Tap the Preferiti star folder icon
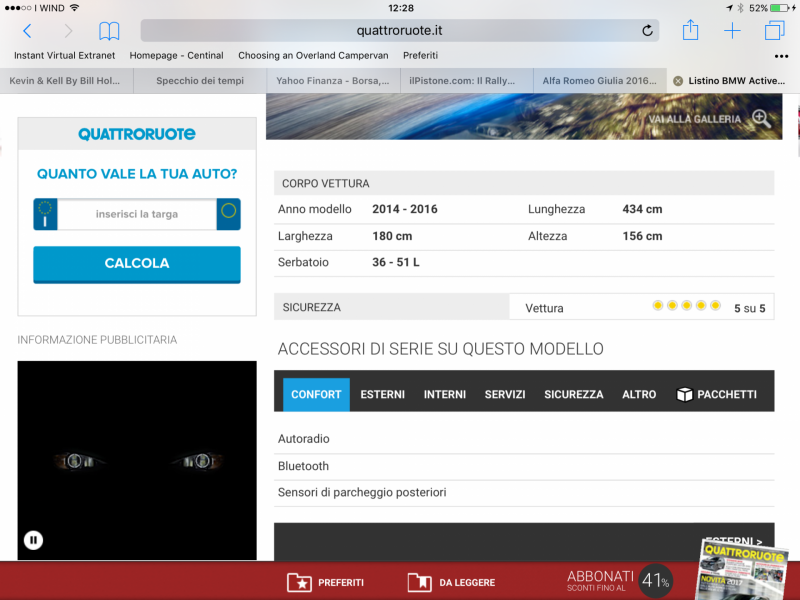Image resolution: width=800 pixels, height=600 pixels. coord(299,582)
